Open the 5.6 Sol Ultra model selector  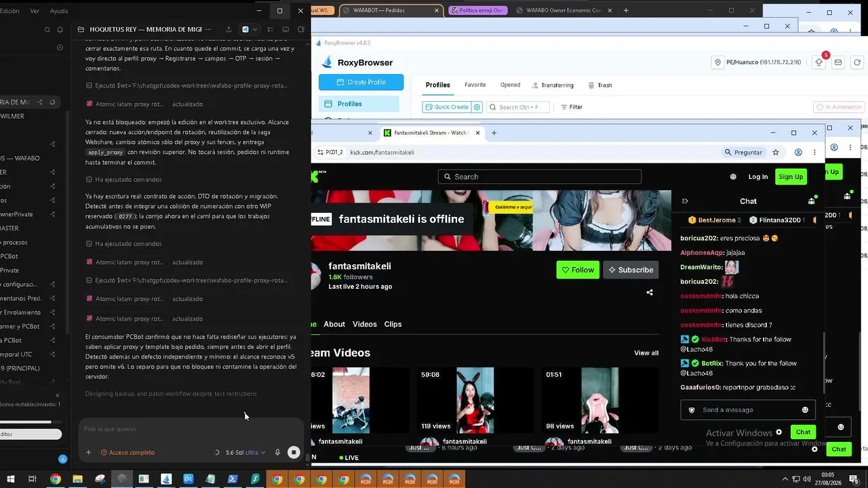pos(245,452)
